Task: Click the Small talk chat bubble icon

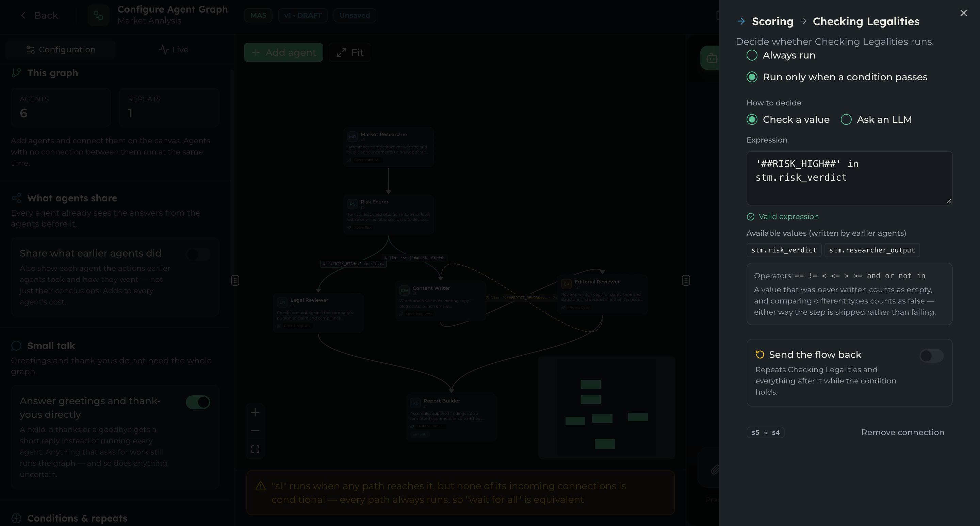Action: pyautogui.click(x=16, y=346)
